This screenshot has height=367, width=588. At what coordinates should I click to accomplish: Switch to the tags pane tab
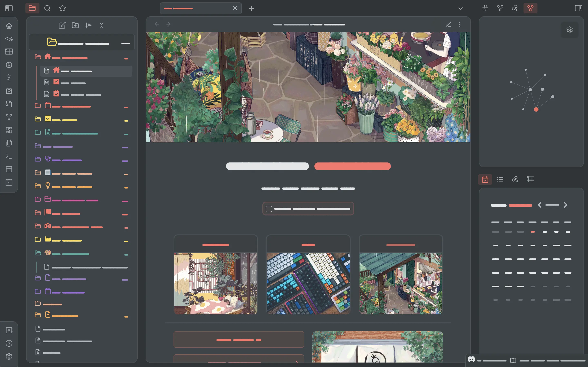coord(485,8)
